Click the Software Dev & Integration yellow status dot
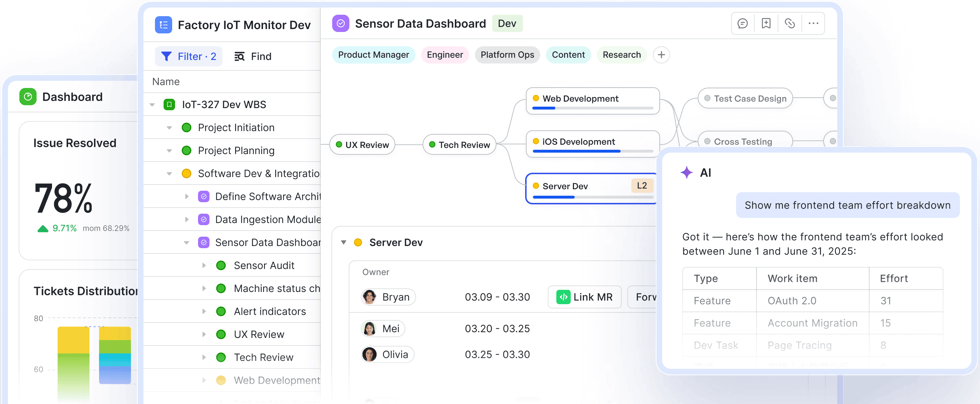 [187, 174]
